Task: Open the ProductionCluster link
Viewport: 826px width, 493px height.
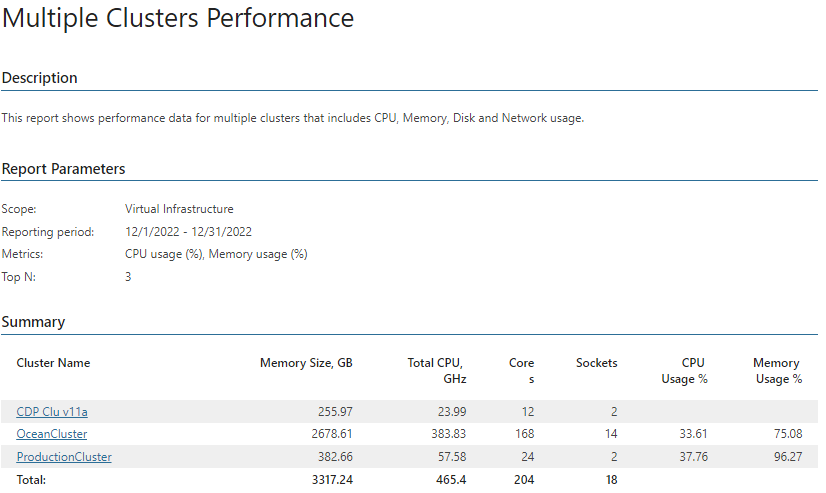Action: (64, 457)
